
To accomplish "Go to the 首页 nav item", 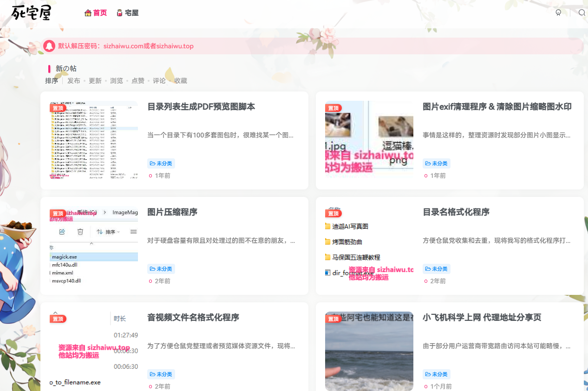I will click(x=96, y=13).
